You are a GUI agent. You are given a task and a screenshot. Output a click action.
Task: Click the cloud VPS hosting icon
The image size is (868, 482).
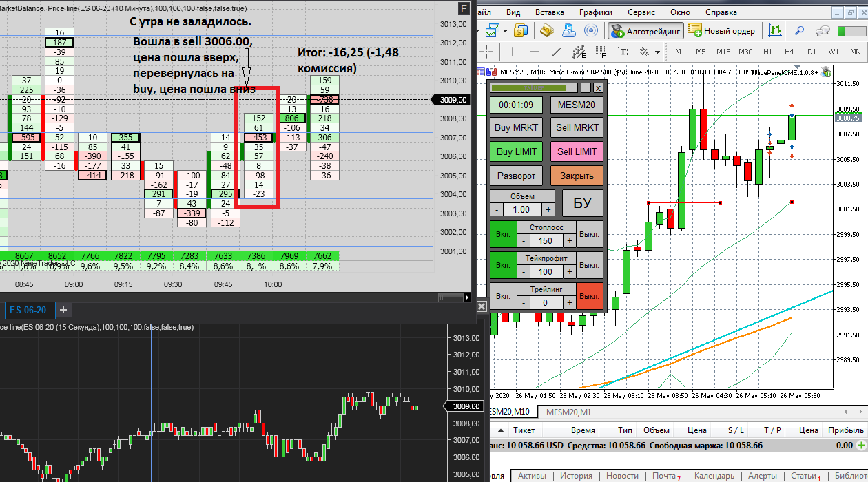click(x=568, y=31)
